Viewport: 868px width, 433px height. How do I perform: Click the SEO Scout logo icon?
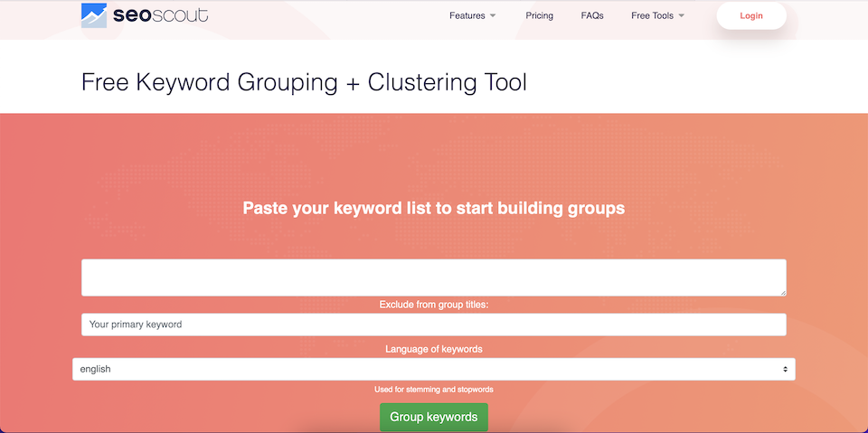(93, 15)
